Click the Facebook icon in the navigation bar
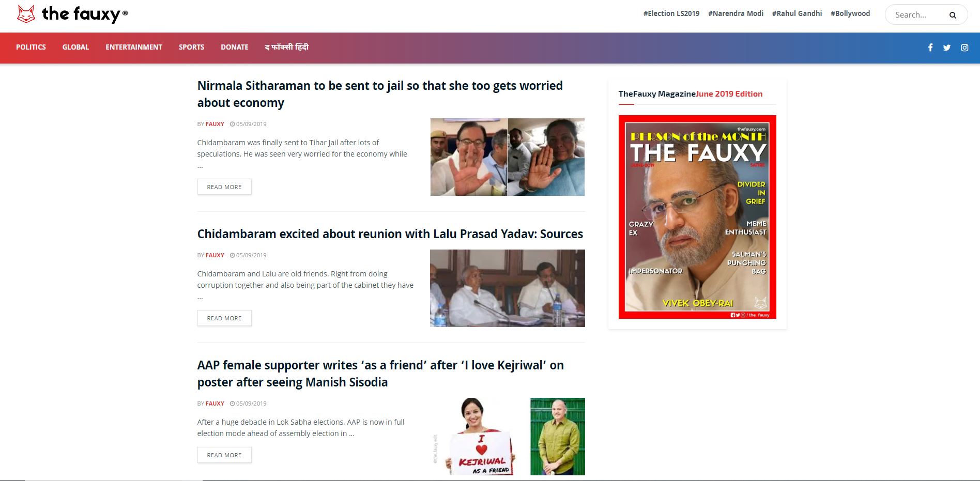 click(930, 48)
